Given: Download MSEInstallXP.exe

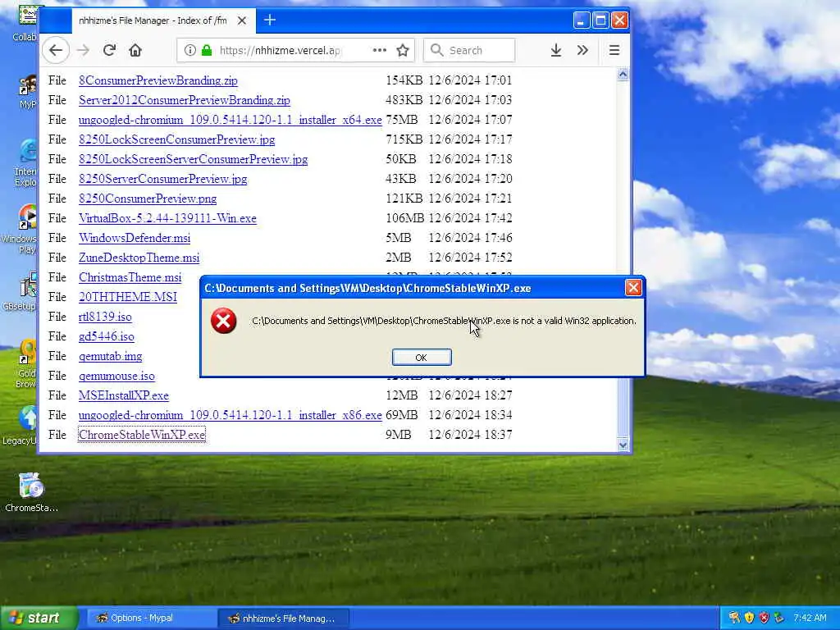Looking at the screenshot, I should coord(124,395).
